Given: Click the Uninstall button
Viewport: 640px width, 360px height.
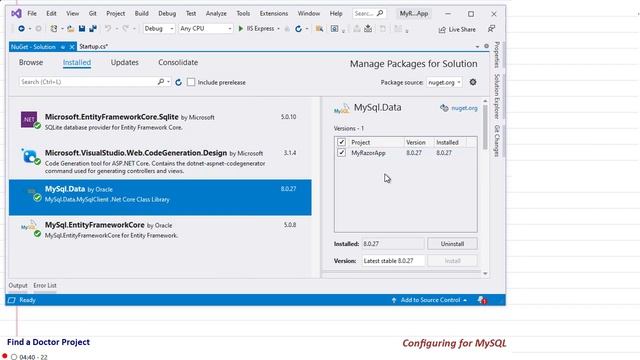Looking at the screenshot, I should click(452, 244).
